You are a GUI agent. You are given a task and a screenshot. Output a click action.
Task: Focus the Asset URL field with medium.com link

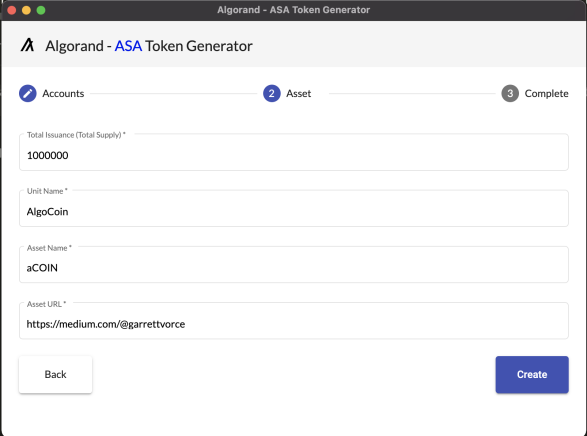coord(294,320)
